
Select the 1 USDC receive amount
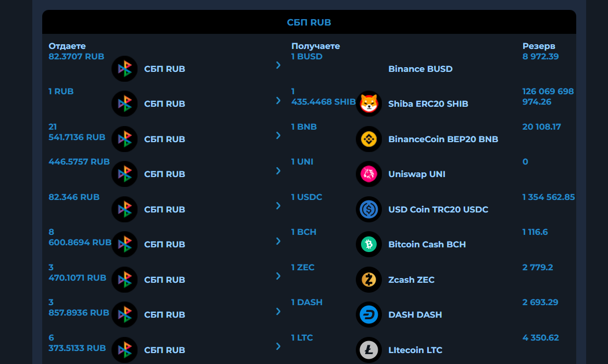tap(307, 197)
